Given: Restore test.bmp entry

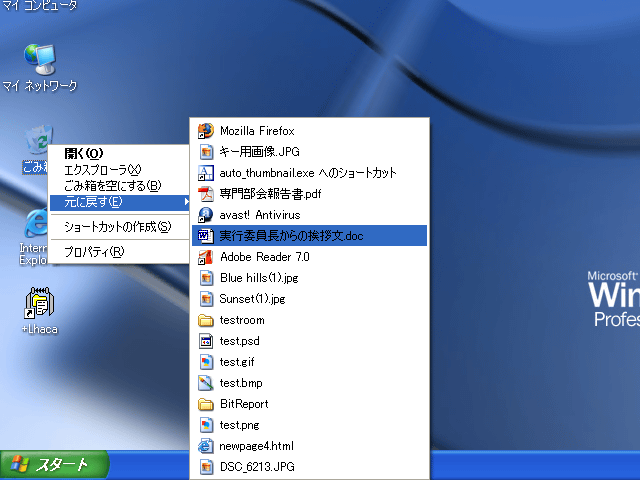Looking at the screenshot, I should click(x=309, y=383).
